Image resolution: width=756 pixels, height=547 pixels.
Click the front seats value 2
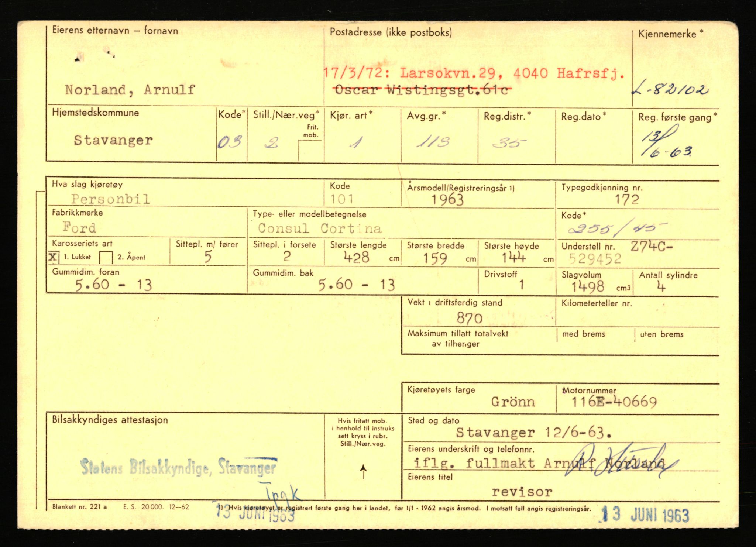[287, 256]
